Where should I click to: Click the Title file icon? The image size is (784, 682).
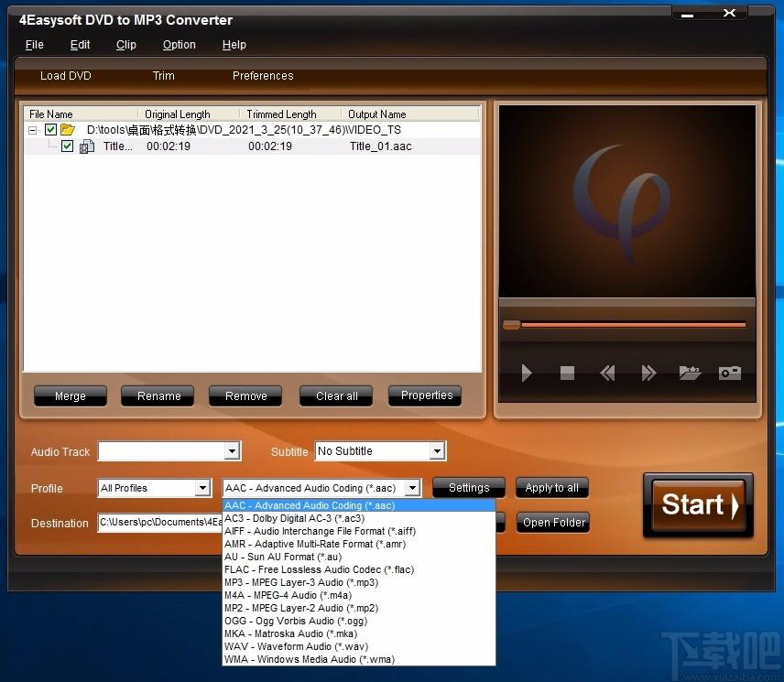(x=87, y=146)
